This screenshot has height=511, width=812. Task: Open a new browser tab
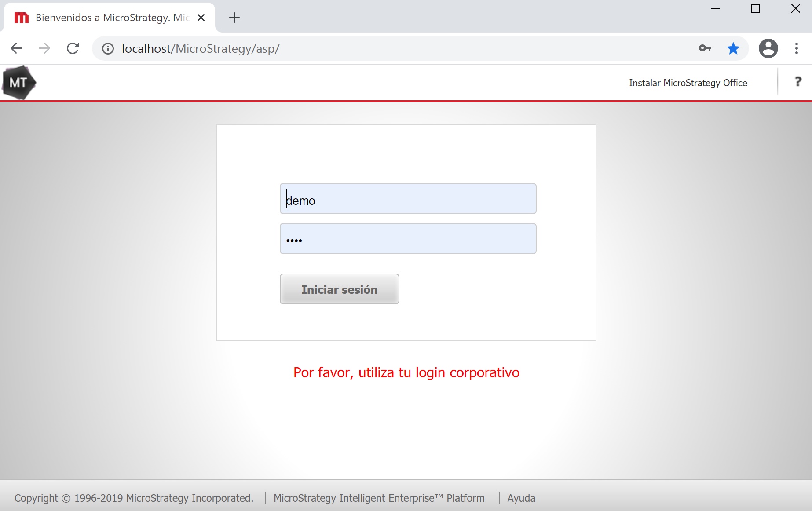pyautogui.click(x=234, y=18)
